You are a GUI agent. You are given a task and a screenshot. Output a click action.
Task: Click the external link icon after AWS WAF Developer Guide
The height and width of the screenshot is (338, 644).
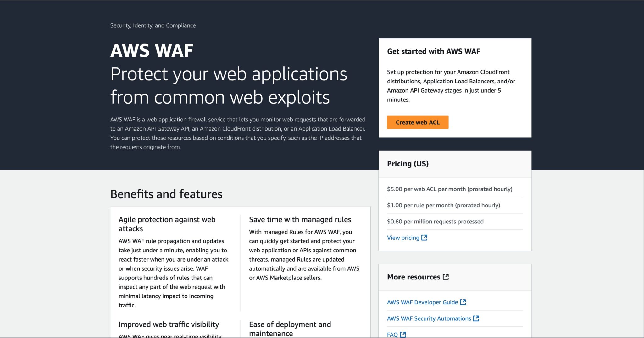coord(463,302)
